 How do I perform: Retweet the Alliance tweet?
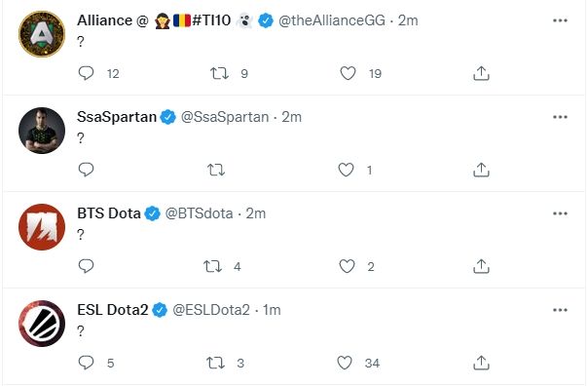click(x=219, y=73)
